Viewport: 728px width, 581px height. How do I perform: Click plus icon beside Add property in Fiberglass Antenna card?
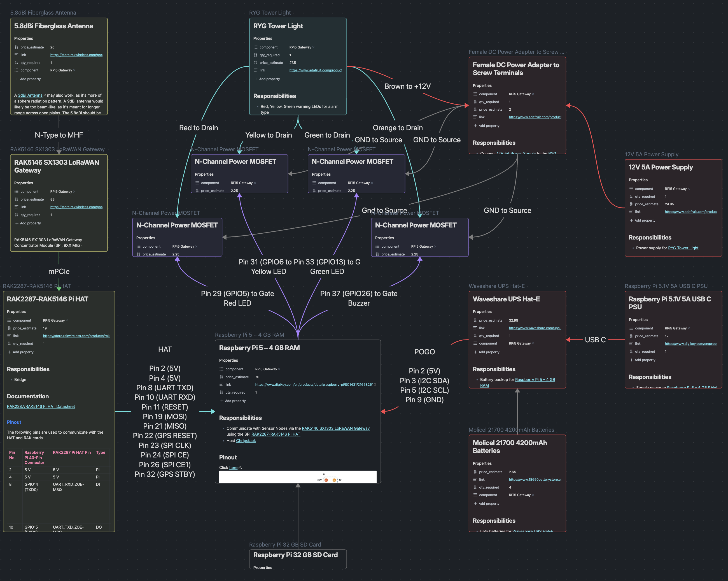point(17,79)
